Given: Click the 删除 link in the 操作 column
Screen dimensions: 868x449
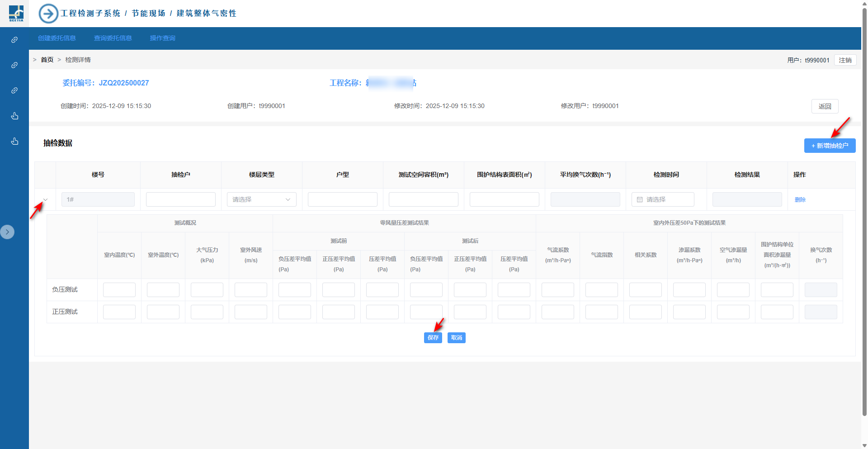Looking at the screenshot, I should (800, 199).
